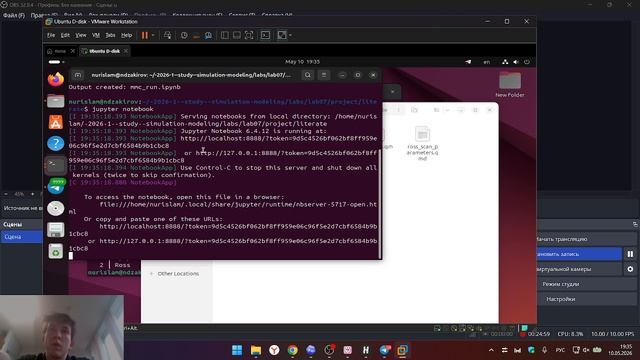Take a VM snapshot with clock icon
The image size is (640, 360).
point(184,36)
